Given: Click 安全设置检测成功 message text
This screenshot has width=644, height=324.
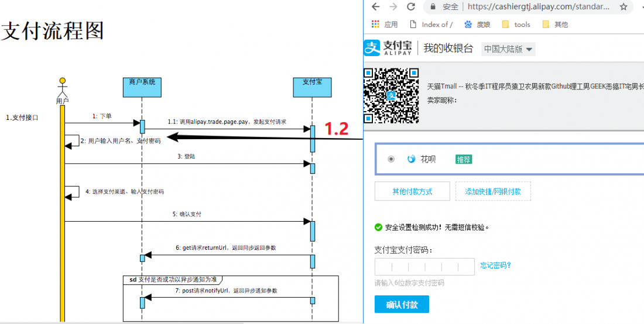Looking at the screenshot, I should coord(437,228).
